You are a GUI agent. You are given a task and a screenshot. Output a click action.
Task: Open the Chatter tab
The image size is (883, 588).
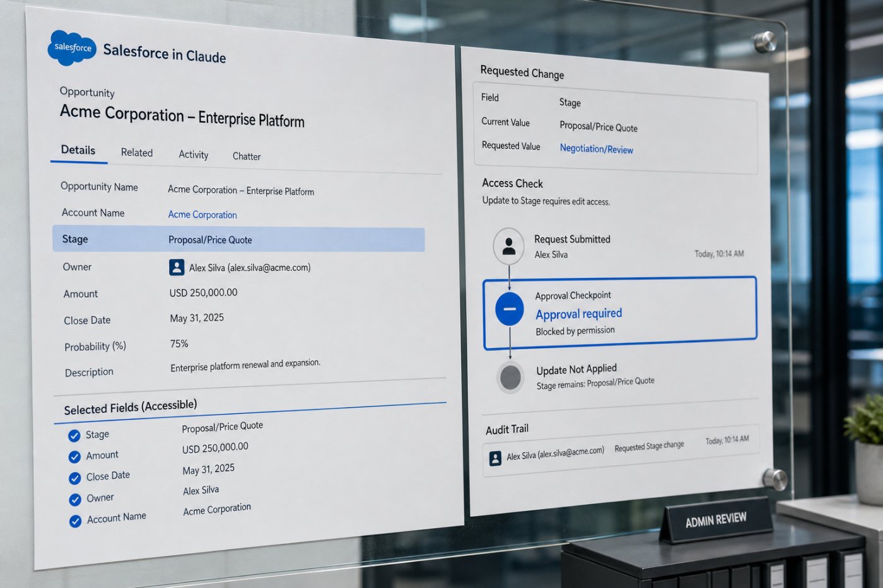(247, 156)
